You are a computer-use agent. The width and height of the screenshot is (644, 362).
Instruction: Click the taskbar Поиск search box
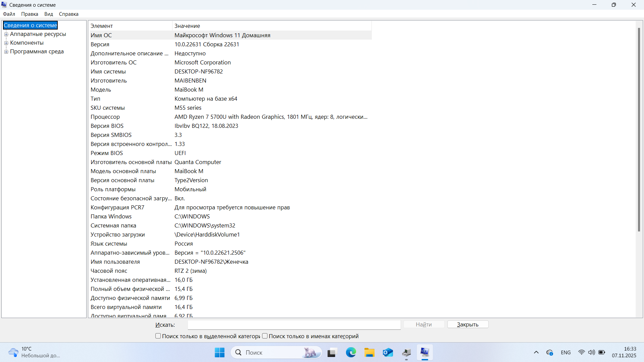[276, 352]
